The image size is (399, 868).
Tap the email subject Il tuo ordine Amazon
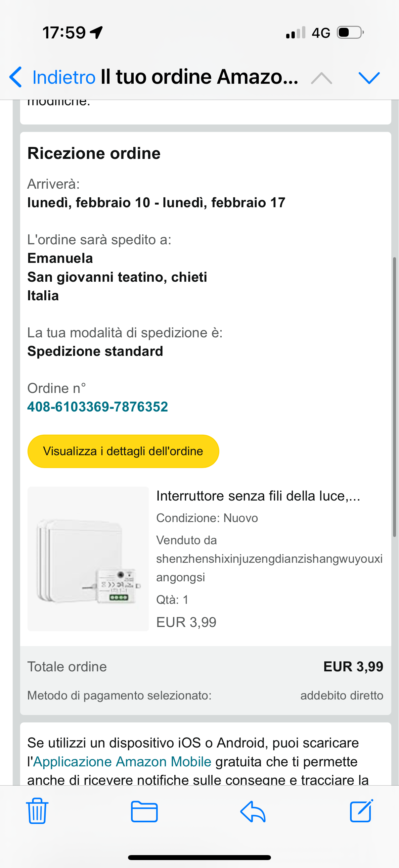pyautogui.click(x=199, y=77)
